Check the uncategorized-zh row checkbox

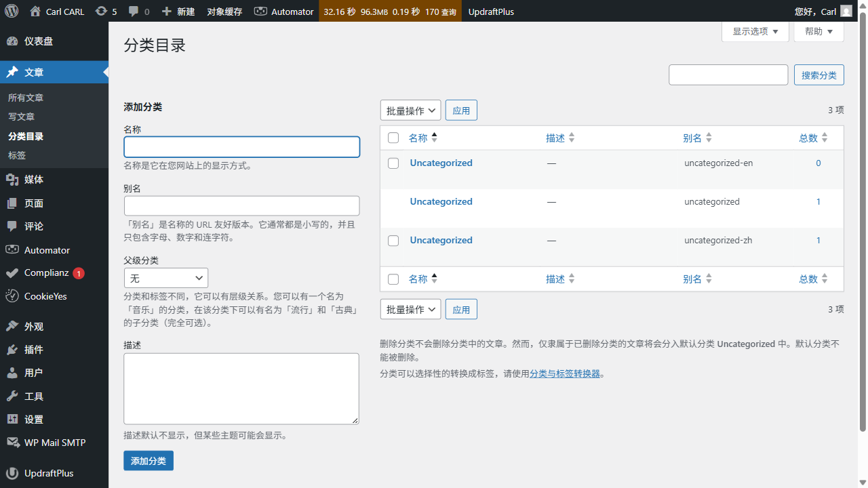pyautogui.click(x=393, y=241)
